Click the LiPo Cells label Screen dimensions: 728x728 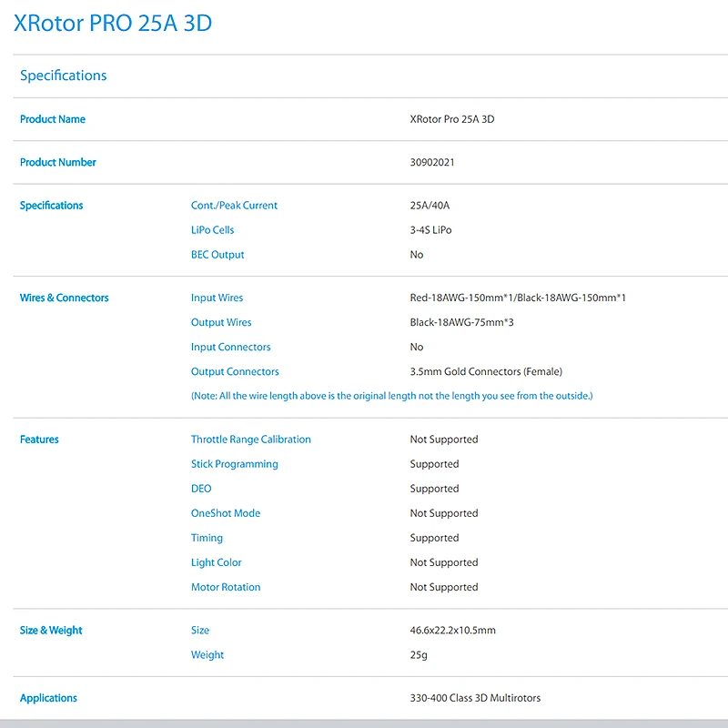213,230
